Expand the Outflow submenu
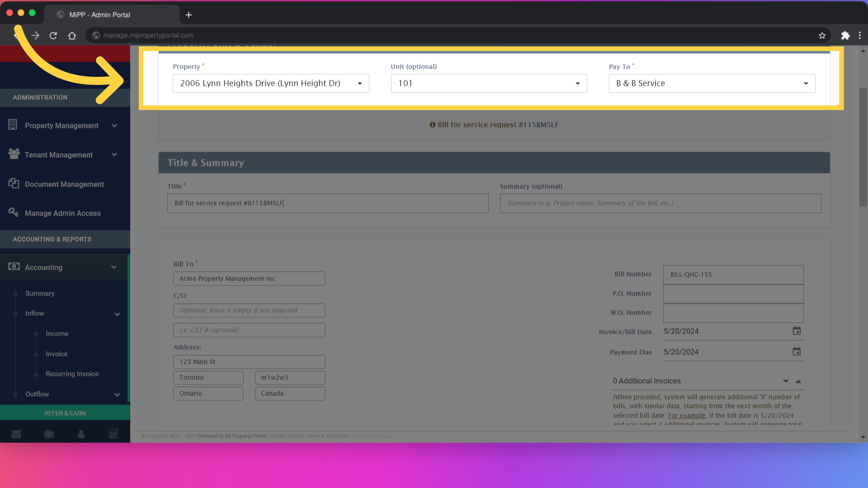The width and height of the screenshot is (868, 488). [117, 394]
